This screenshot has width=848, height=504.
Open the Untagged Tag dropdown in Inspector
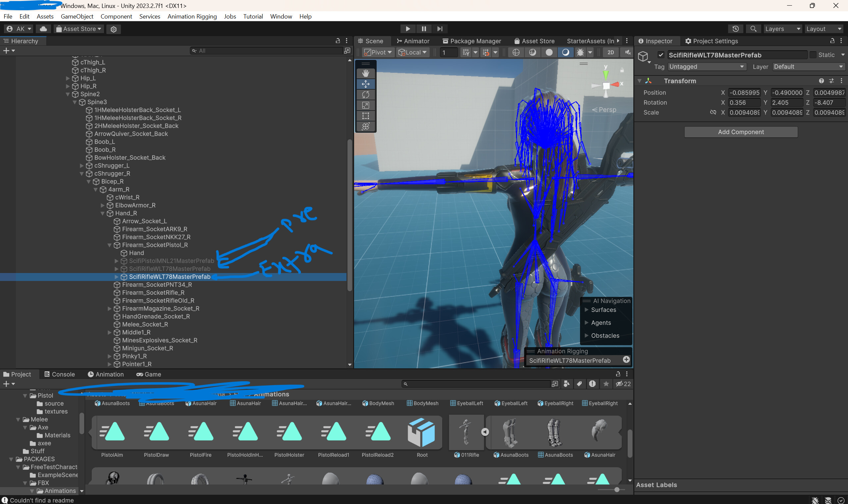point(706,67)
